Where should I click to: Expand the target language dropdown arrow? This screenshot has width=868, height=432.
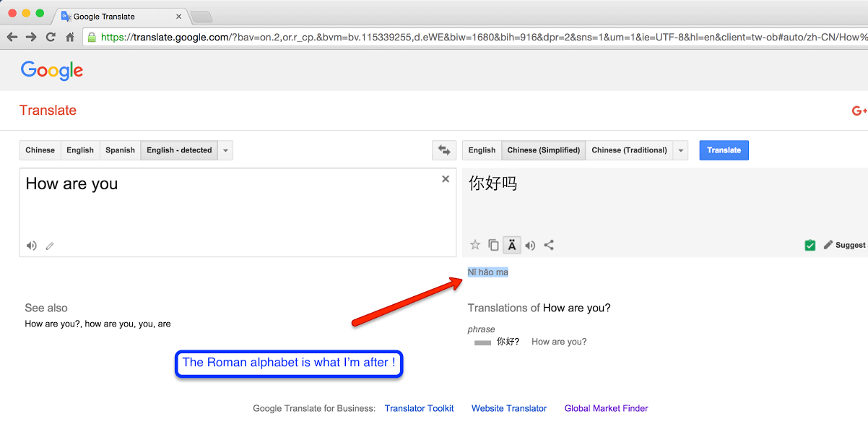click(x=680, y=150)
